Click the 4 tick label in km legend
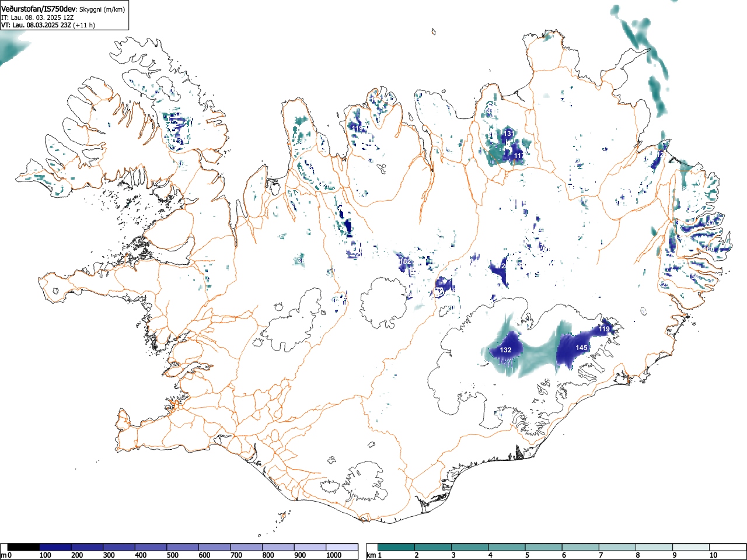Screen dimensions: 747x560 [x=490, y=555]
